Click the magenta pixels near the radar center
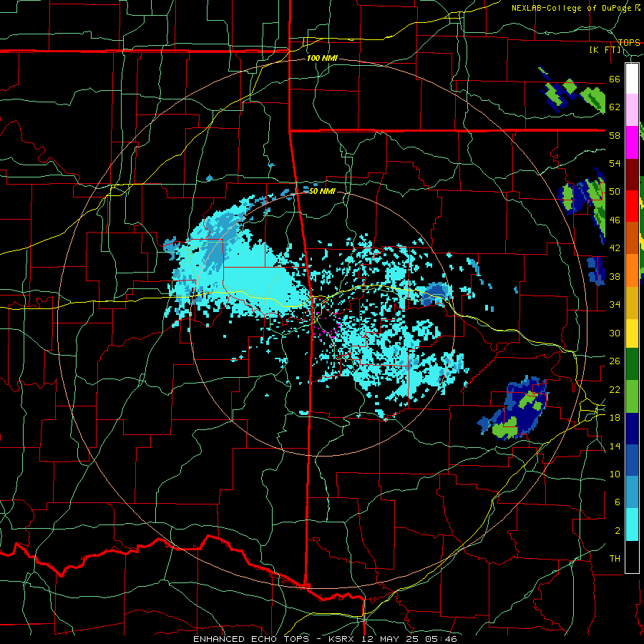 tap(326, 326)
